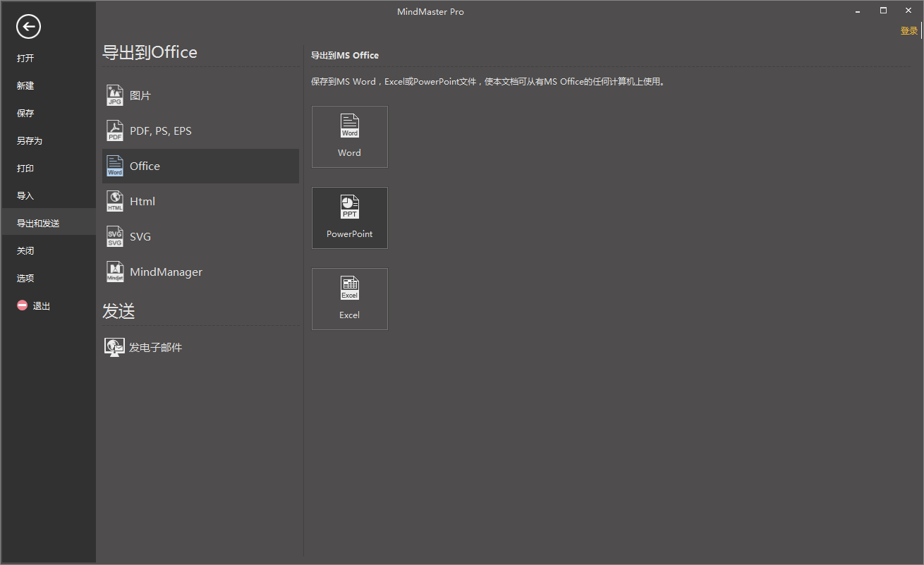Close the MindMaster Pro window
The width and height of the screenshot is (924, 565).
(x=908, y=11)
